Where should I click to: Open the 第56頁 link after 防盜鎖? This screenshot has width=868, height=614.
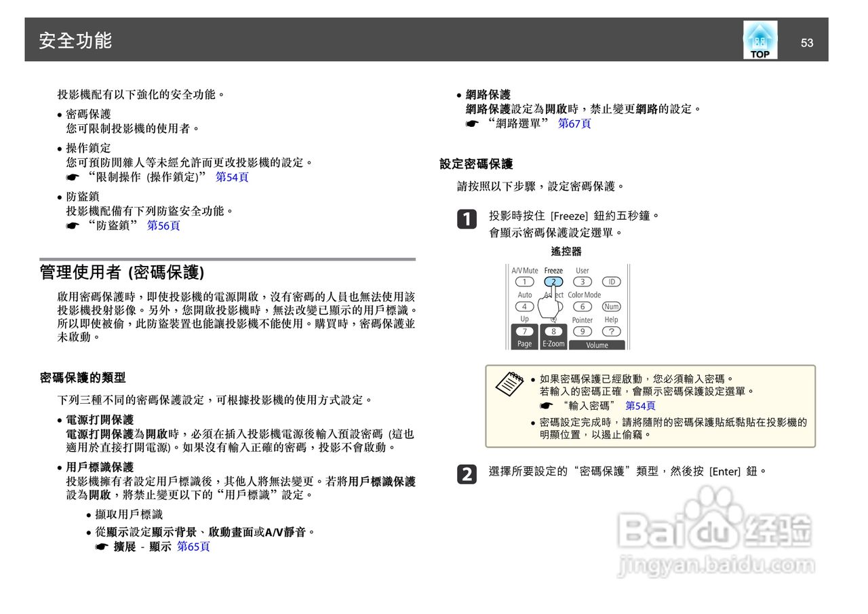(163, 226)
